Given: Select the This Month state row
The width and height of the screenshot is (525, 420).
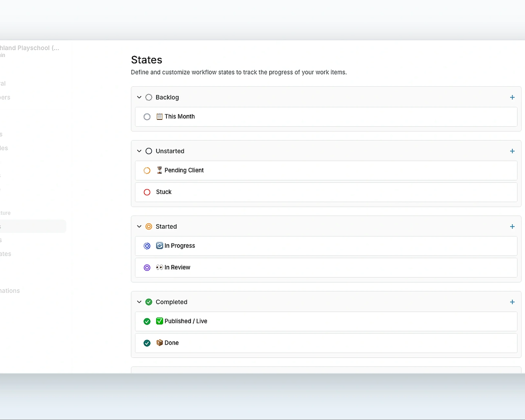Looking at the screenshot, I should tap(326, 117).
